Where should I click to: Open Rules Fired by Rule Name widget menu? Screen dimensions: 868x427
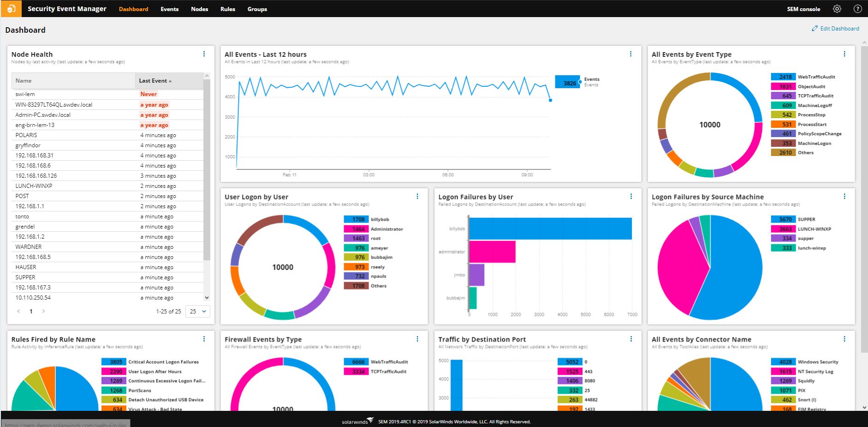coord(204,339)
